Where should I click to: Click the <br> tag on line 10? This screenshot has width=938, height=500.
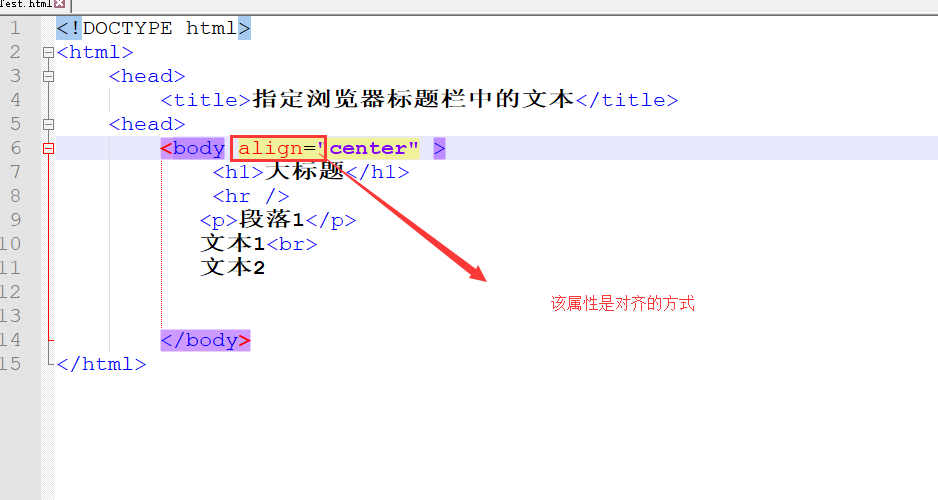[292, 244]
